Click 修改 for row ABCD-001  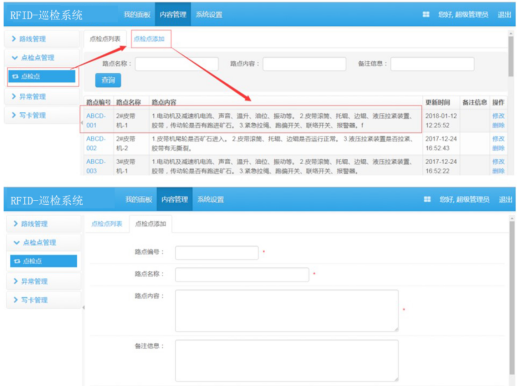498,116
